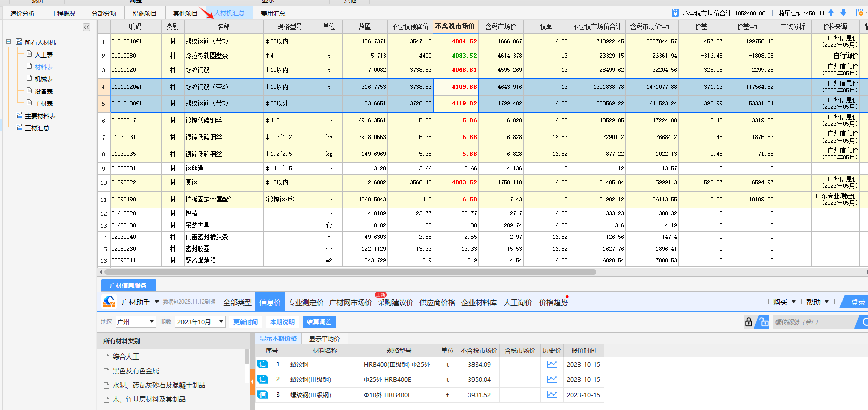
Task: Toggle 显示本期价格 display option
Action: 278,338
